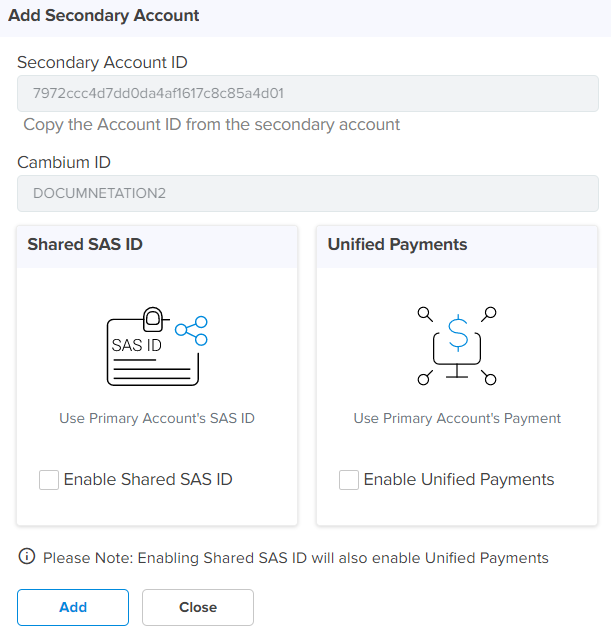Click the Use Primary Account's Payment text
The height and width of the screenshot is (639, 611).
tap(457, 418)
